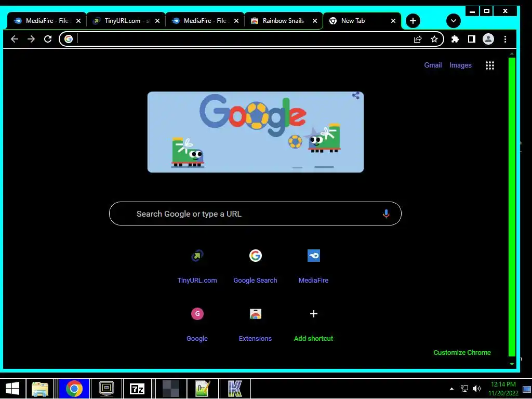Open the Google shortcut with pink G
Image resolution: width=532 pixels, height=399 pixels.
pos(197,324)
